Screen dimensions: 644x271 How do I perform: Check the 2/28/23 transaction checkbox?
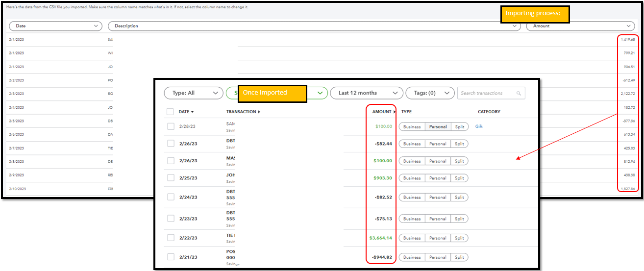(x=171, y=126)
